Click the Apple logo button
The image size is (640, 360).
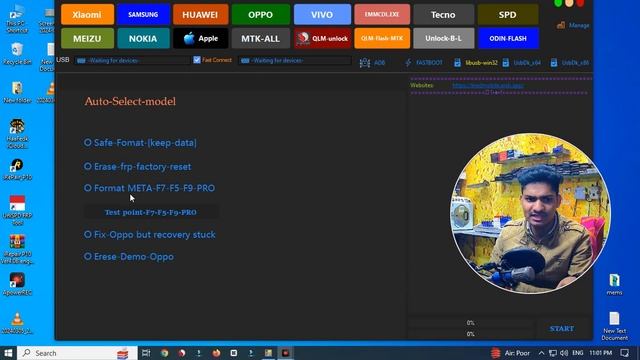pos(189,38)
